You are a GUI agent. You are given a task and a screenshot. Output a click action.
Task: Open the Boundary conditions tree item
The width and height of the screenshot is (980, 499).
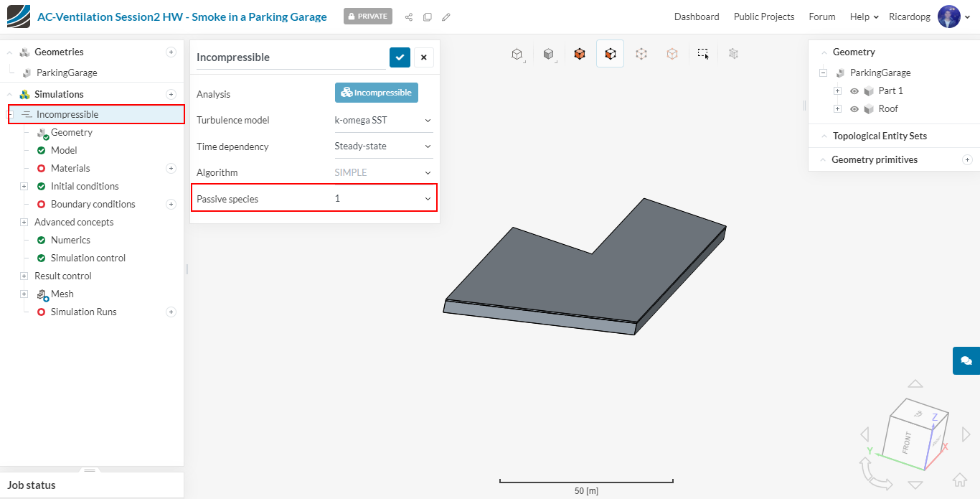click(93, 204)
